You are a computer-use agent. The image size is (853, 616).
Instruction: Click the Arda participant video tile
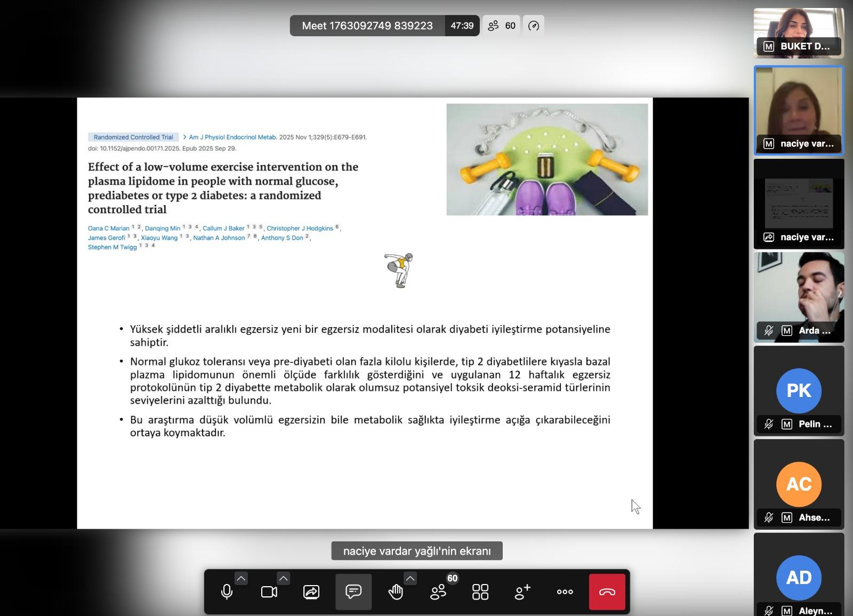click(x=799, y=297)
